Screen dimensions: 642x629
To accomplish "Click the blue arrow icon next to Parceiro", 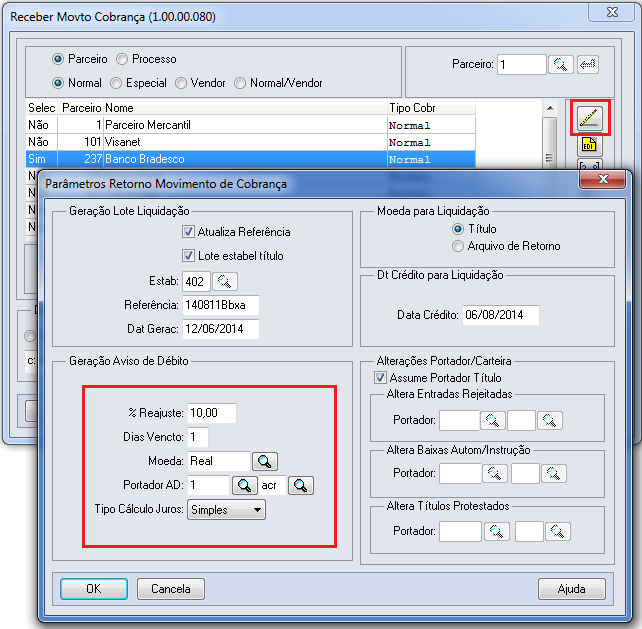I will (588, 65).
